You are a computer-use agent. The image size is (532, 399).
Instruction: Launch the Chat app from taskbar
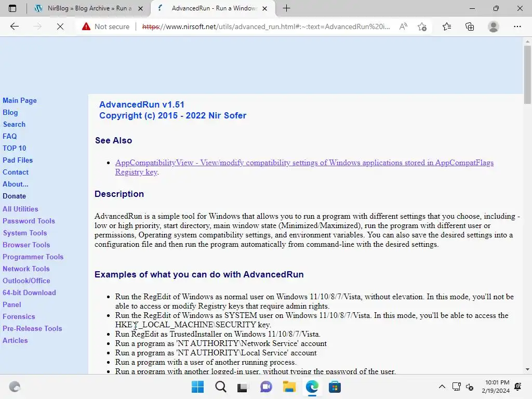coord(266,387)
